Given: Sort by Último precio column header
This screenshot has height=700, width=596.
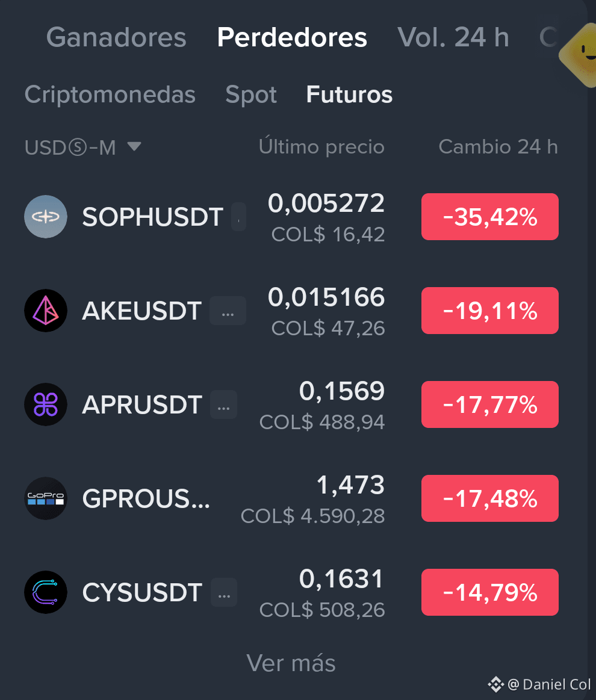Looking at the screenshot, I should pyautogui.click(x=321, y=147).
